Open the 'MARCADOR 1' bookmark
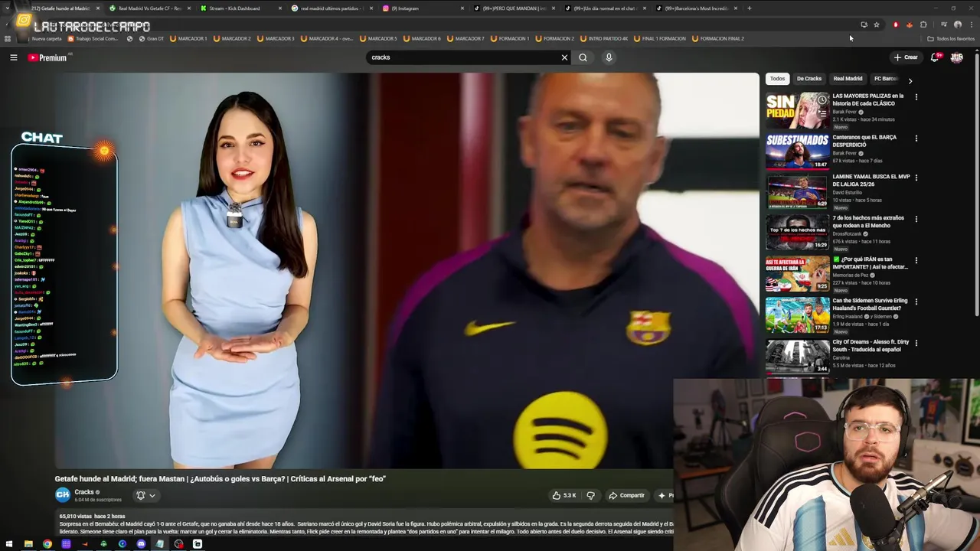Viewport: 980px width, 551px height. point(188,38)
